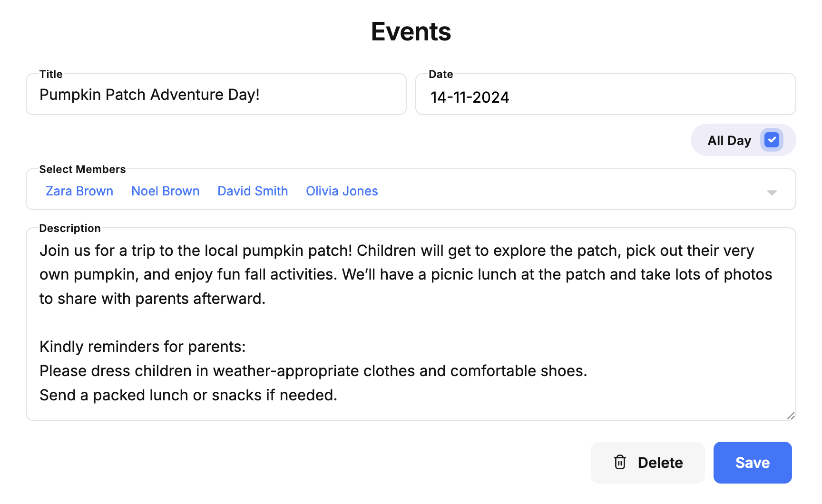Screen dimensions: 822x504
Task: Click the Date field label
Action: pos(441,74)
